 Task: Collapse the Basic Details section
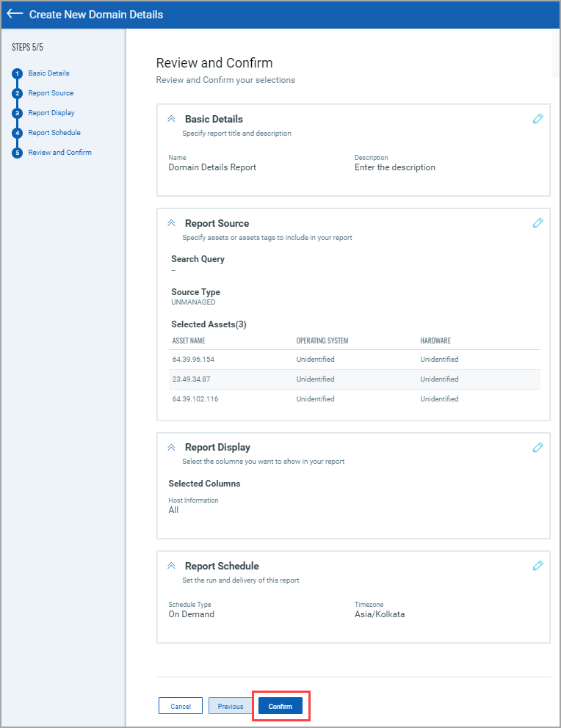point(171,119)
